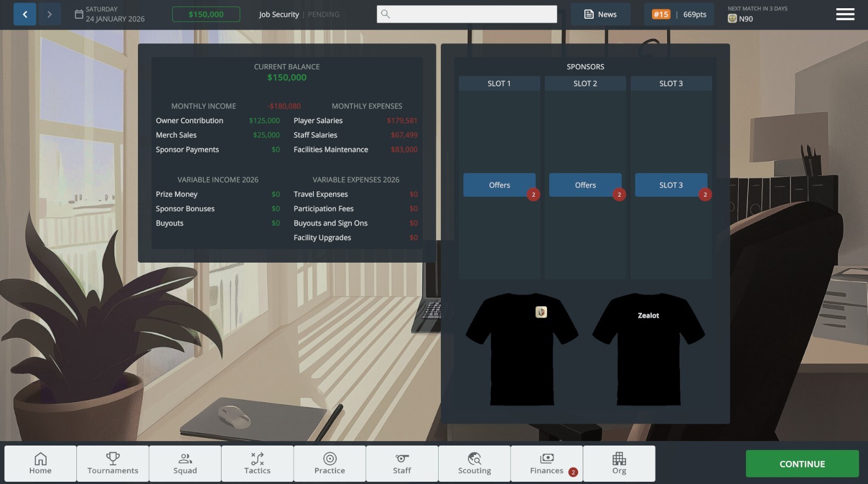
Task: Open the hamburger main menu
Action: (845, 14)
